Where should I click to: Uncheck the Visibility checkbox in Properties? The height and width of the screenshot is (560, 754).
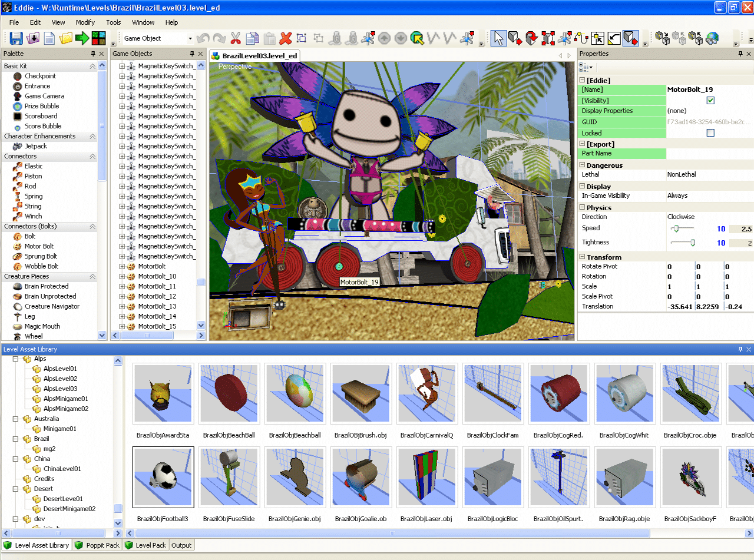(710, 101)
